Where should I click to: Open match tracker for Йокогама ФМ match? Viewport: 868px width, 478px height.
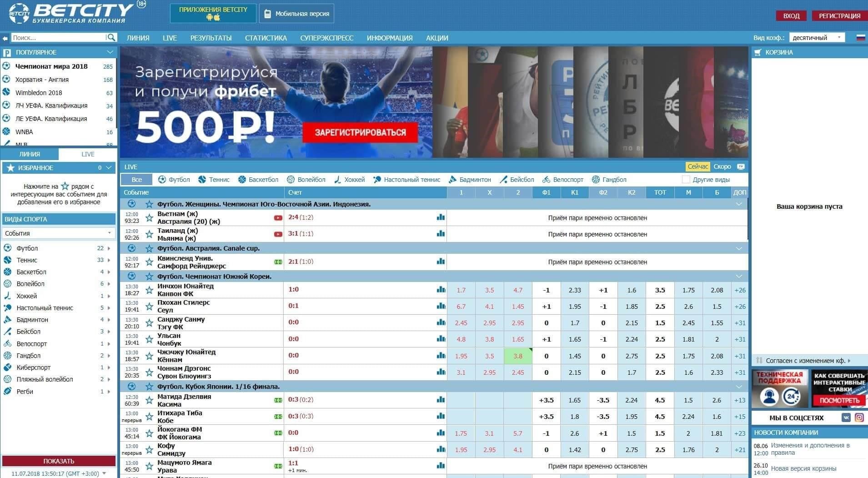(278, 433)
